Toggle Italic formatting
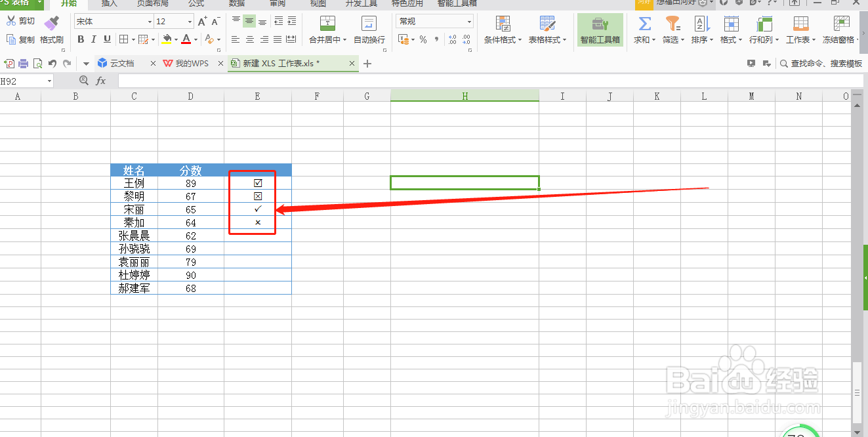 click(94, 39)
